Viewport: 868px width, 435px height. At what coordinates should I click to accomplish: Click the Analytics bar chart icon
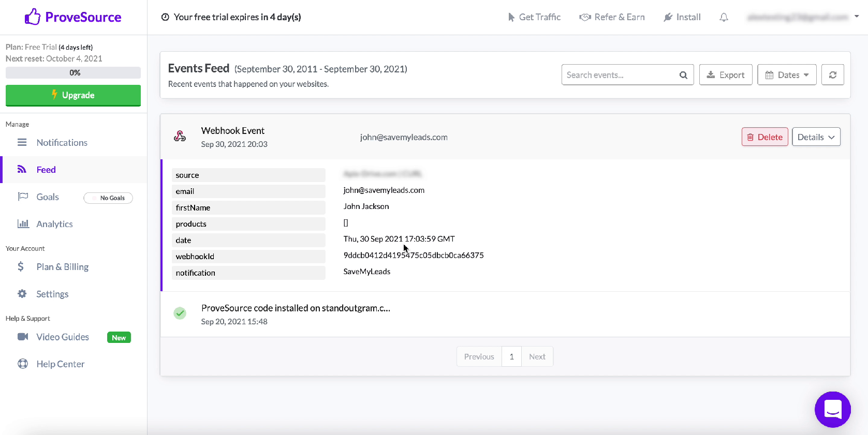(x=23, y=223)
